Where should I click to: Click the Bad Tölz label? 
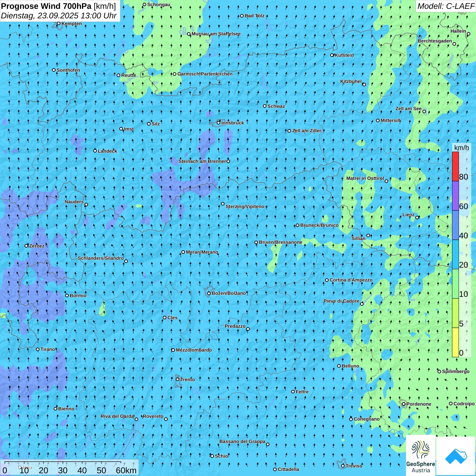pyautogui.click(x=254, y=16)
